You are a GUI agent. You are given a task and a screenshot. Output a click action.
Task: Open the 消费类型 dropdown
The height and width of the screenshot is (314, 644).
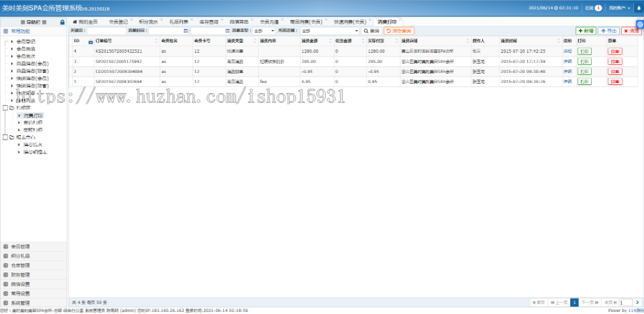click(264, 31)
